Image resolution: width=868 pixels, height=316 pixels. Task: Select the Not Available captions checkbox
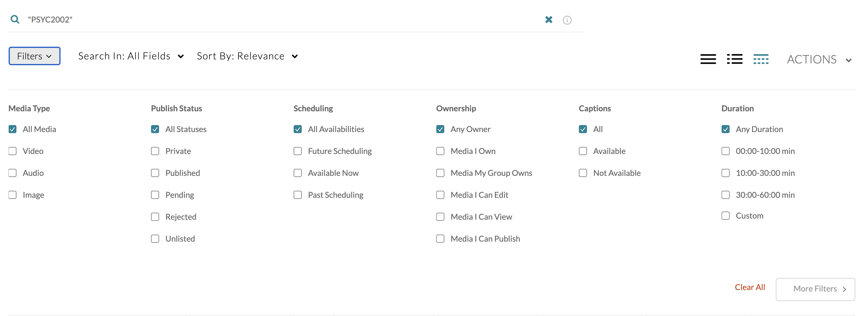[x=583, y=173]
